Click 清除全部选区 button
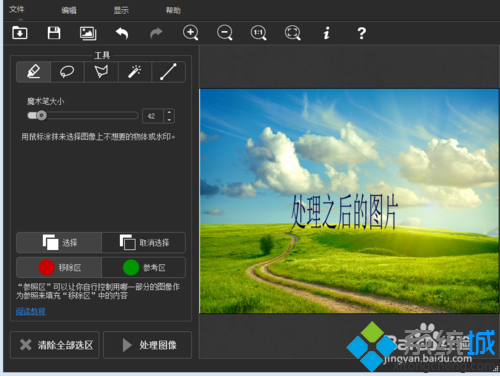 (x=55, y=345)
